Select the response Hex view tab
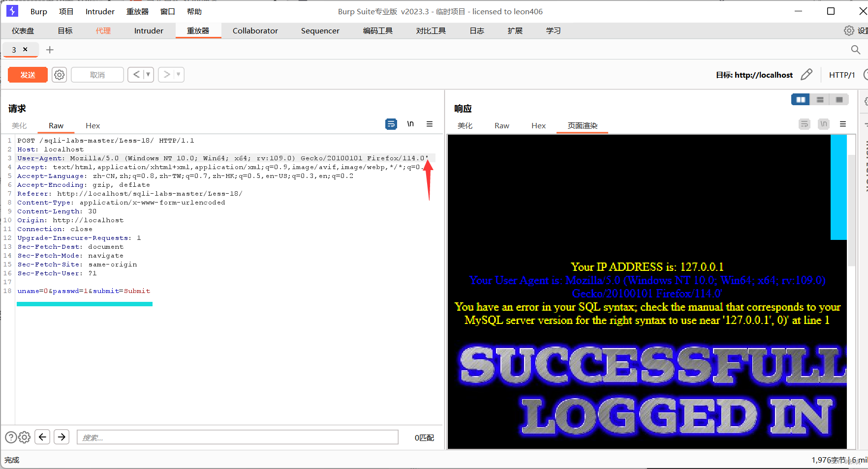868x469 pixels. 539,126
